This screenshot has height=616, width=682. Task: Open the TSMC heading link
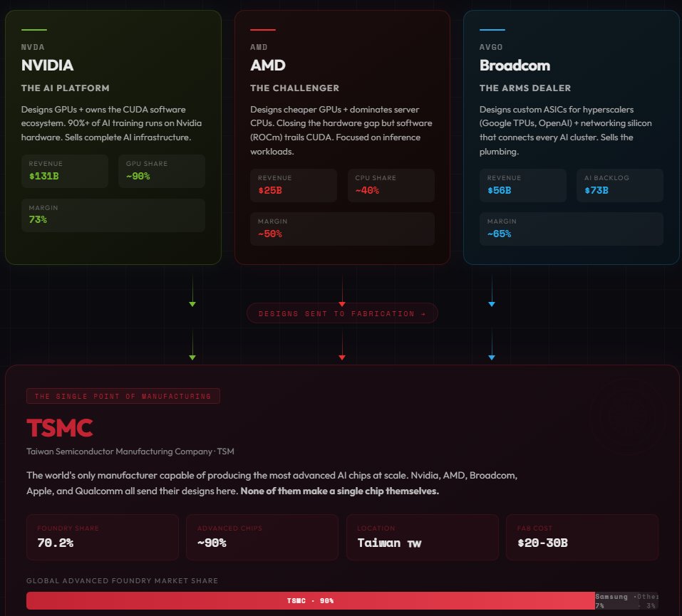point(60,428)
